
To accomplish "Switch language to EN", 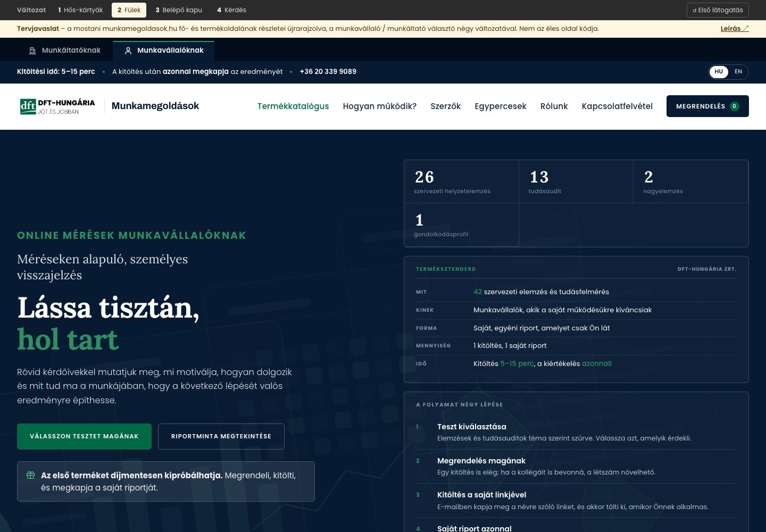I will (738, 72).
